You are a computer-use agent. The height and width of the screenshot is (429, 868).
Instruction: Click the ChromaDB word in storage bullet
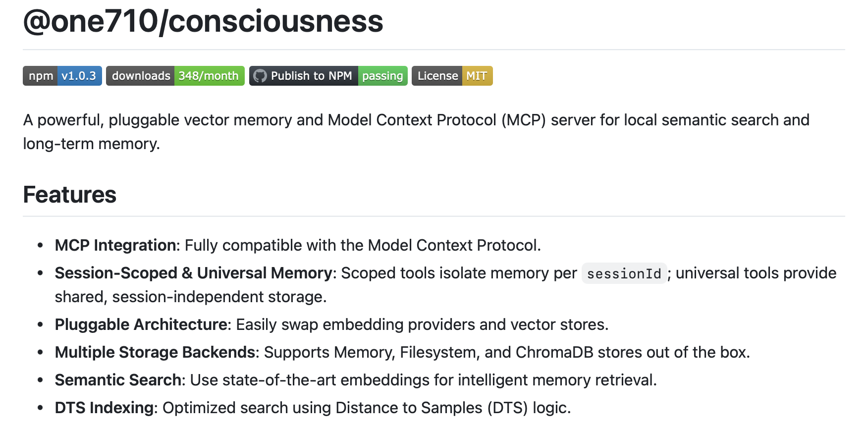coord(554,352)
